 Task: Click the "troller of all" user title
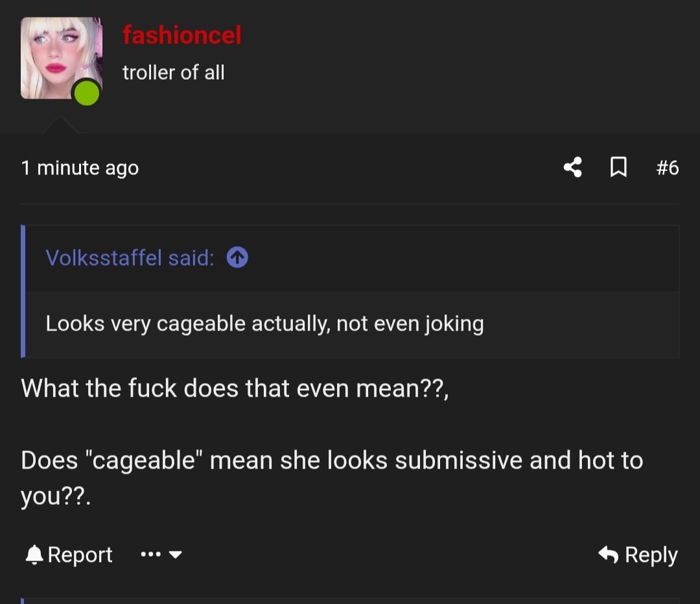tap(174, 73)
